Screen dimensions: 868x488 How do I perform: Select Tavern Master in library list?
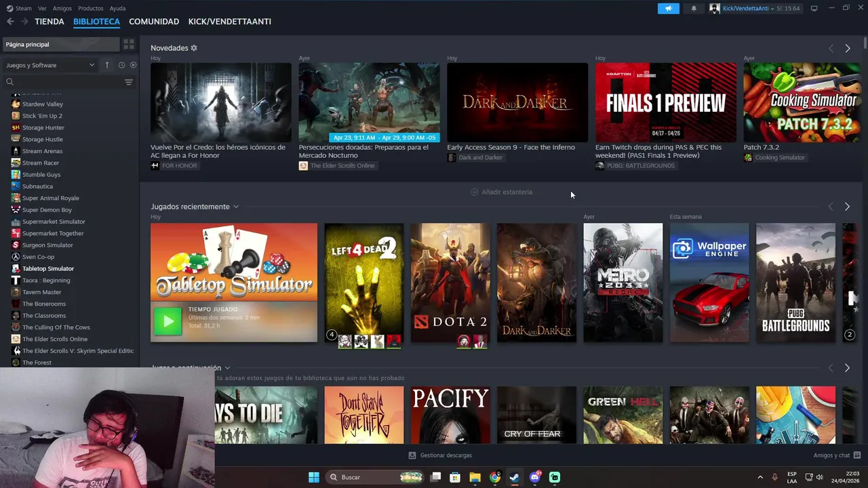coord(41,292)
